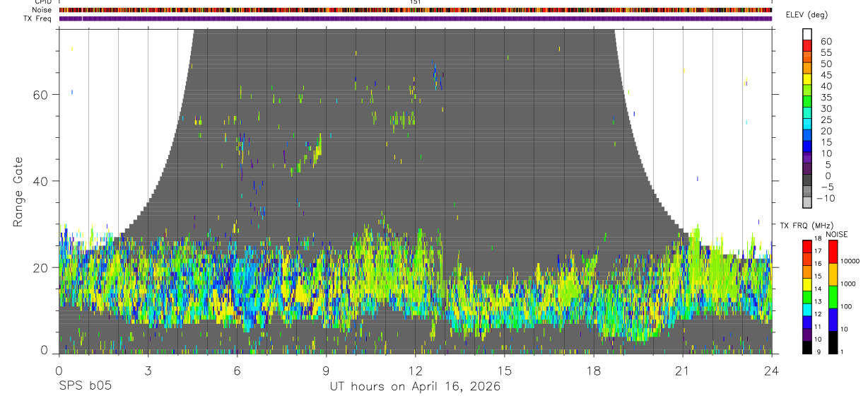Click the purple TX Freq strip at top
Screen dimensions: 868x401
tap(416, 18)
